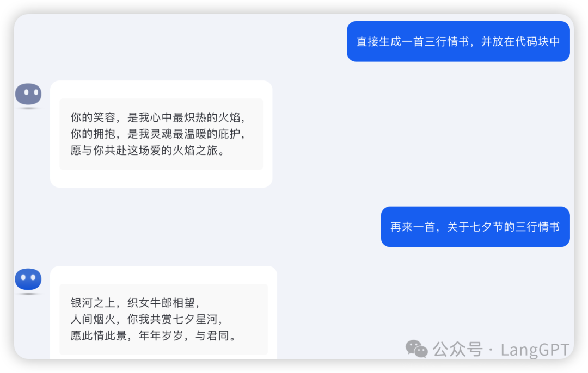Viewport: 588px width, 373px height.
Task: Select the user message requesting 七夕节 love letter
Action: coord(475,227)
